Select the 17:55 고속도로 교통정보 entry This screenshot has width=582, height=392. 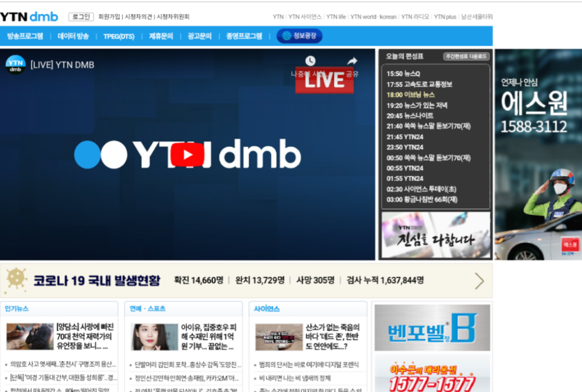coord(419,84)
